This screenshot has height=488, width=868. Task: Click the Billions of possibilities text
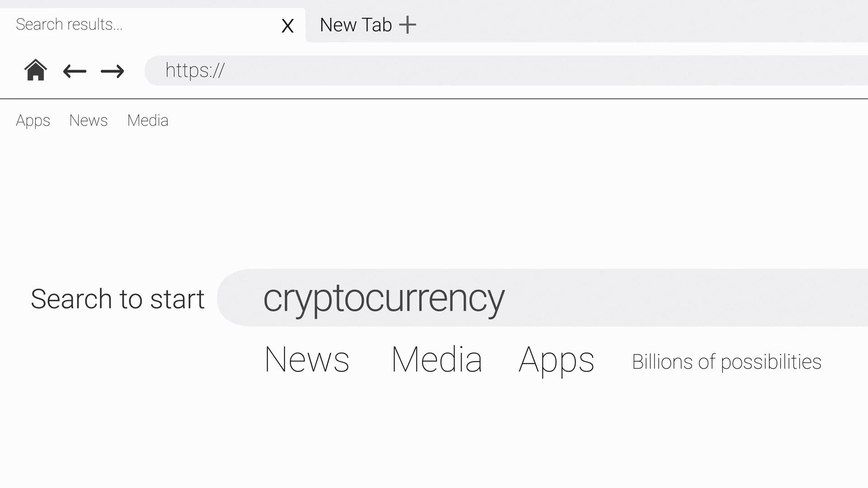[726, 361]
